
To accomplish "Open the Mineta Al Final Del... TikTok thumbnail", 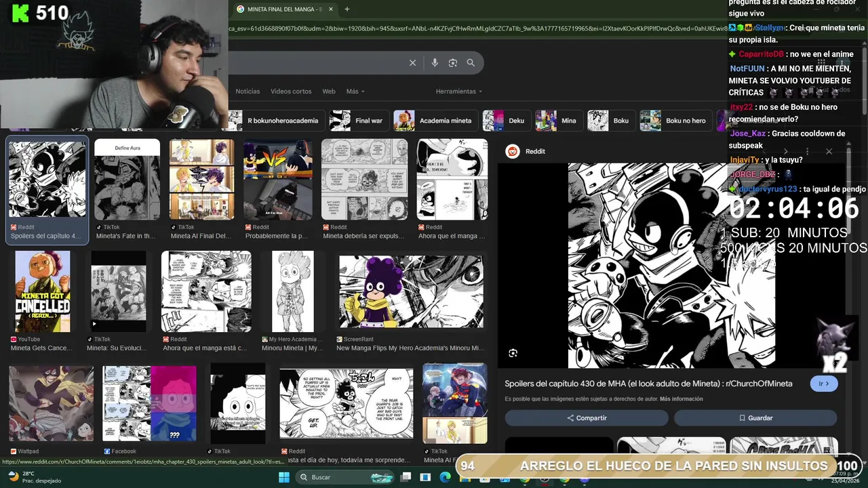I will tap(202, 180).
